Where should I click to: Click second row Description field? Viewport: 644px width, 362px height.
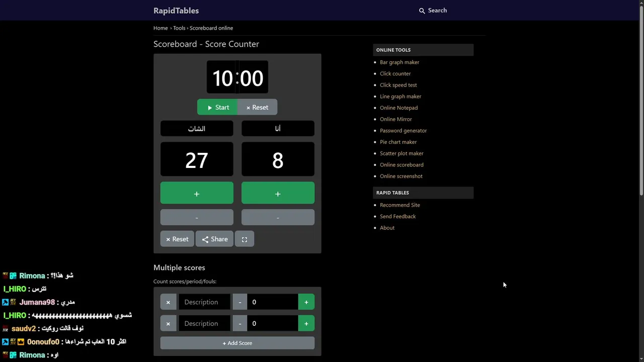click(x=204, y=323)
